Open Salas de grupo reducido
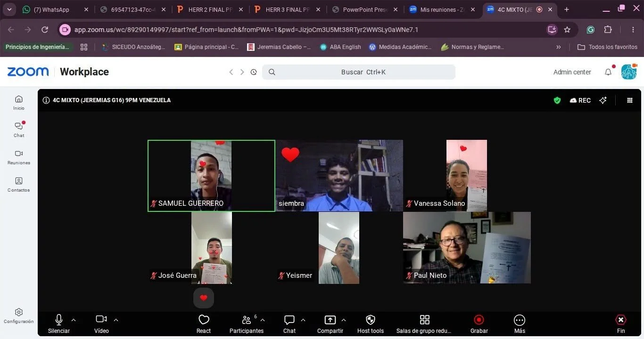This screenshot has height=339, width=644. (424, 324)
